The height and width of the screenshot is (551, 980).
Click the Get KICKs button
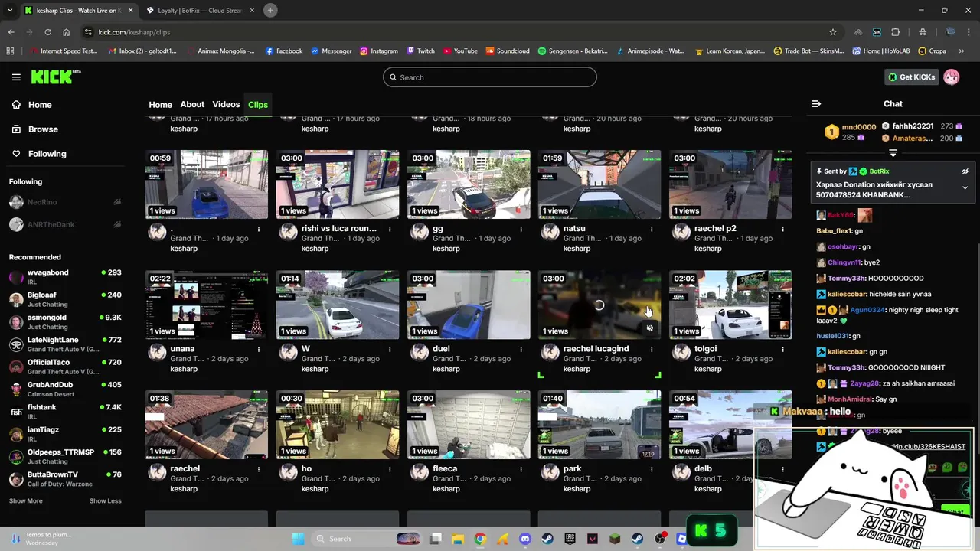coord(911,77)
